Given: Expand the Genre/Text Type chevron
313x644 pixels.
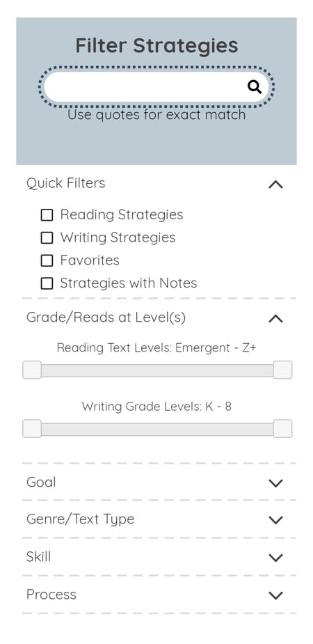Looking at the screenshot, I should (275, 520).
